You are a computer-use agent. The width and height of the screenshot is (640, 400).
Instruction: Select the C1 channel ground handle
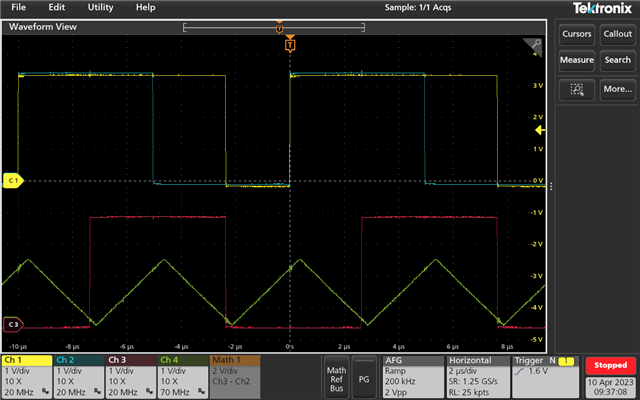[14, 181]
